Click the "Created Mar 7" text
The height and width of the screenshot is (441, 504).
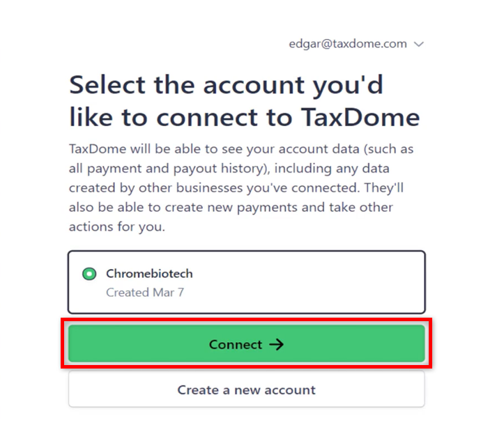145,293
